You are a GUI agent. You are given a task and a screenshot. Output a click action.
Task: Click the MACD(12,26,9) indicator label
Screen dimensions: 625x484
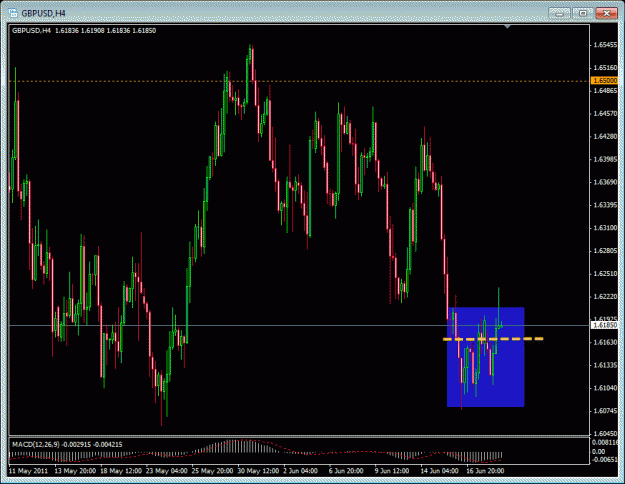click(x=36, y=444)
